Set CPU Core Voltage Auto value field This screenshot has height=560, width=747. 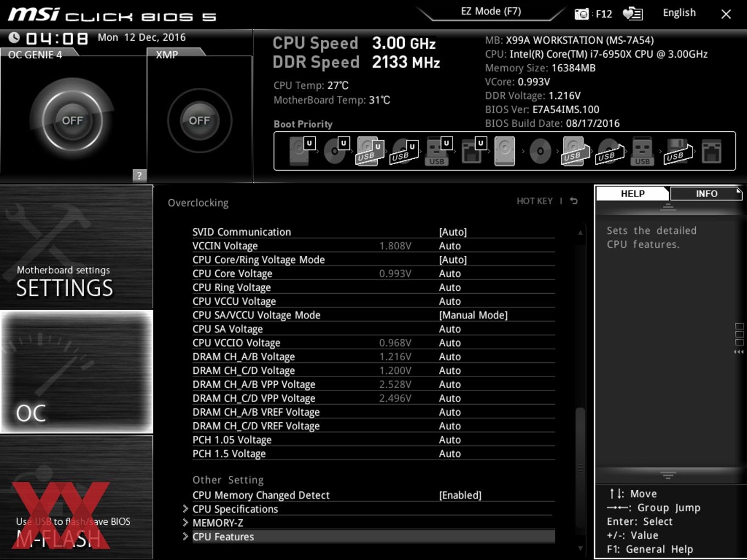(x=450, y=273)
